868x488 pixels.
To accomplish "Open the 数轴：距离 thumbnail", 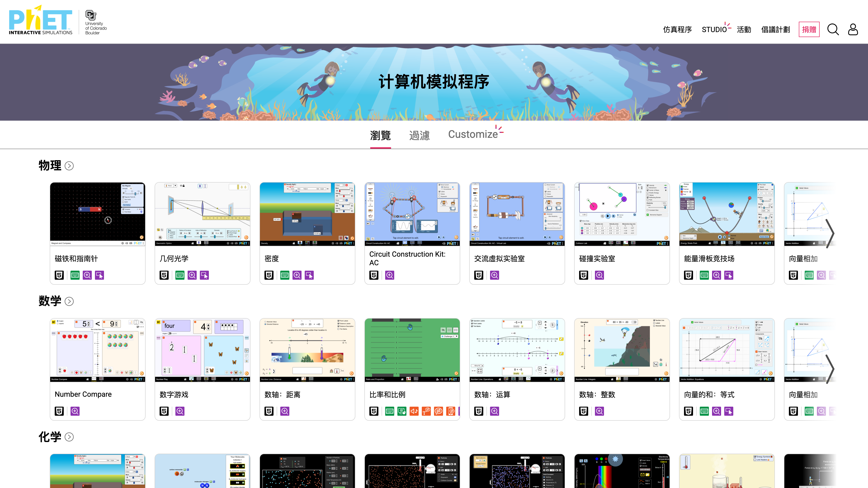I will click(x=307, y=350).
